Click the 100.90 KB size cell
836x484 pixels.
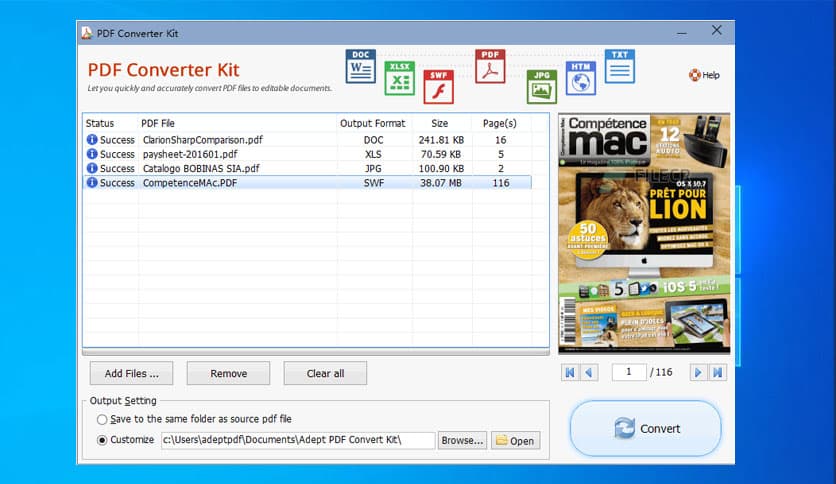(441, 168)
